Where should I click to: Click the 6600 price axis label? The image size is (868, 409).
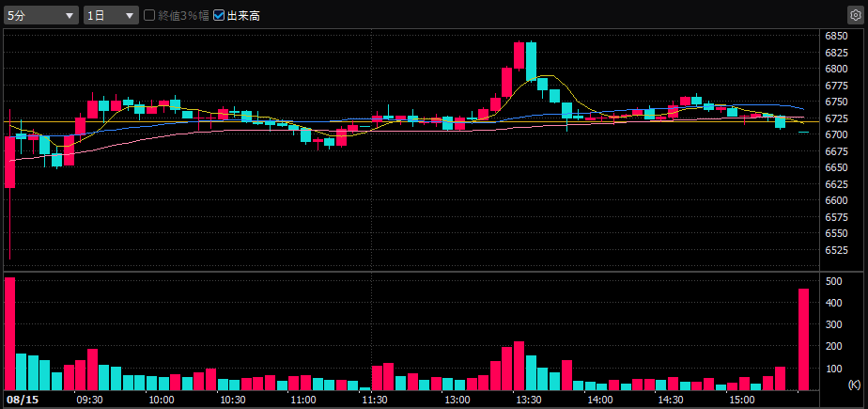pyautogui.click(x=836, y=200)
